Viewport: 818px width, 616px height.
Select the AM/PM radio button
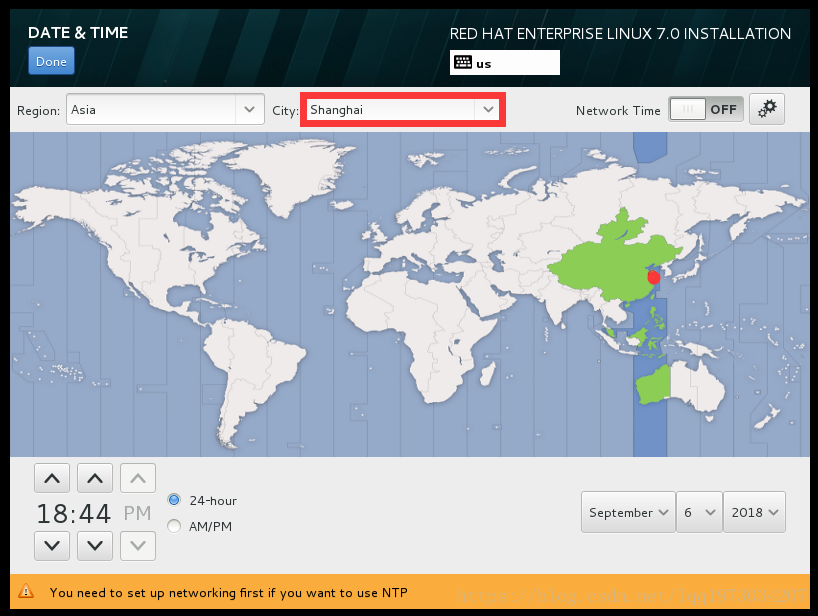[x=174, y=526]
